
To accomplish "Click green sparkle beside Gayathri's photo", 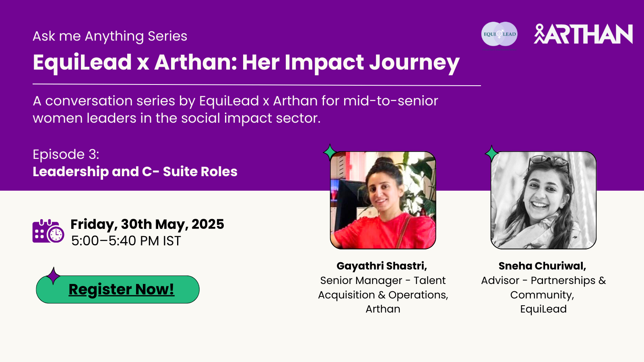I will tap(330, 152).
